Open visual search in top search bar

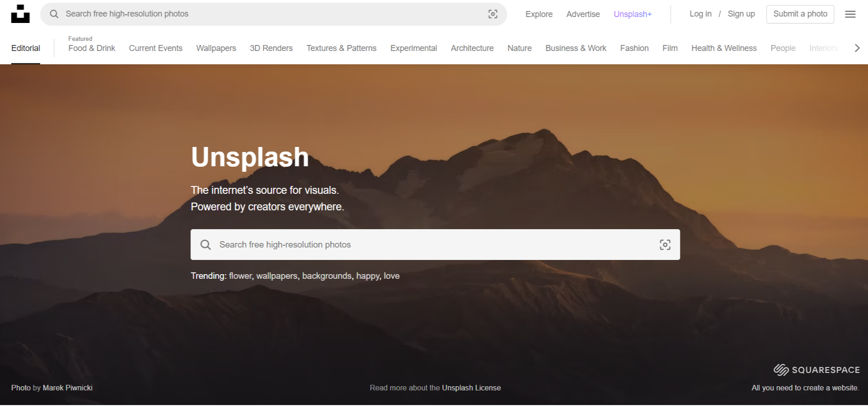pyautogui.click(x=493, y=14)
